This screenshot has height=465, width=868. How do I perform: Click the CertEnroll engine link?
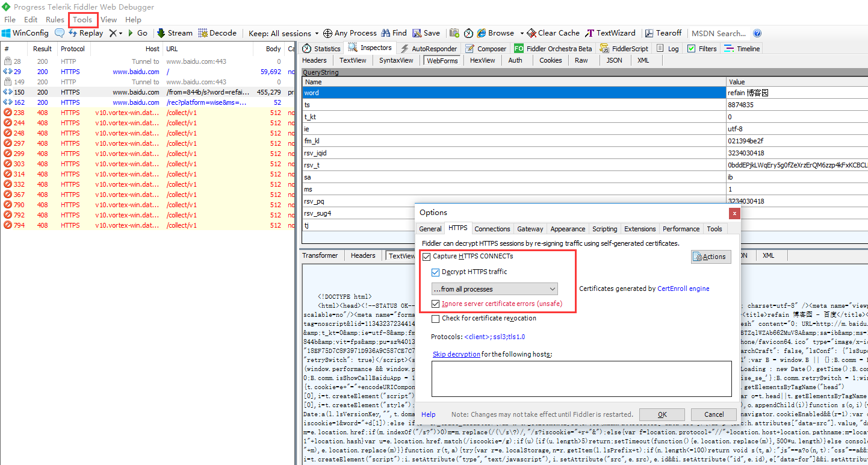683,289
